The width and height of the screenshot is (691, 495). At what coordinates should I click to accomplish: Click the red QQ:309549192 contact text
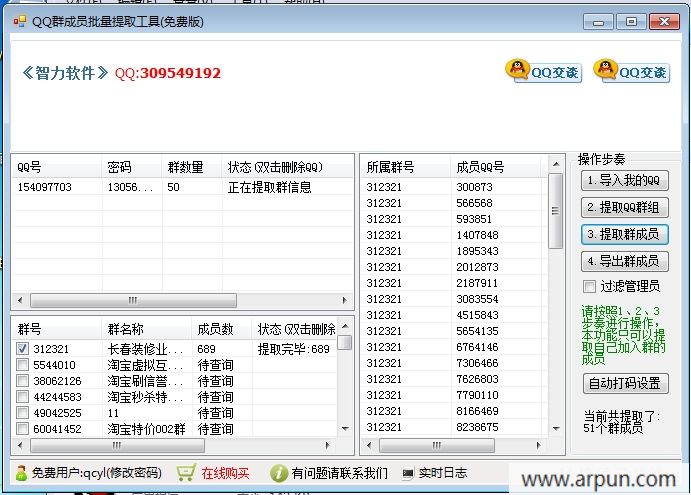(x=167, y=73)
